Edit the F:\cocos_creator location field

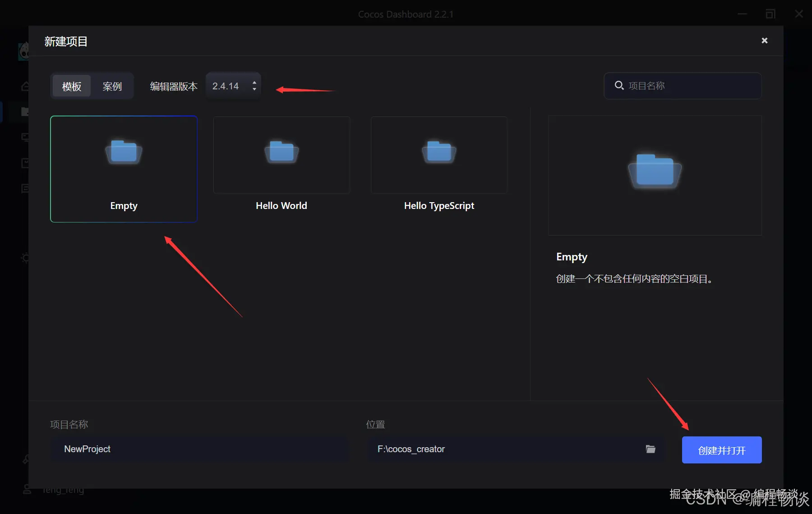[x=505, y=449]
